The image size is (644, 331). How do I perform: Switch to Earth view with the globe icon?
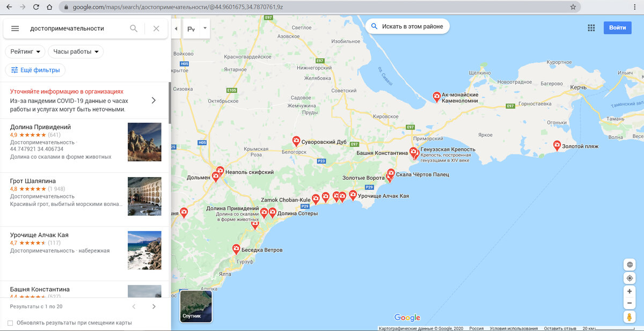629,264
